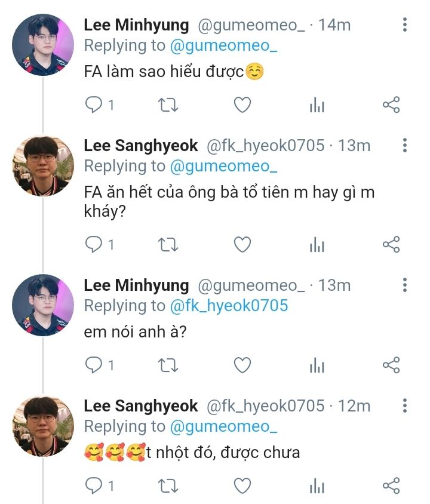
Task: Share the "ăn hết của ông bà" tweet
Action: point(391,244)
